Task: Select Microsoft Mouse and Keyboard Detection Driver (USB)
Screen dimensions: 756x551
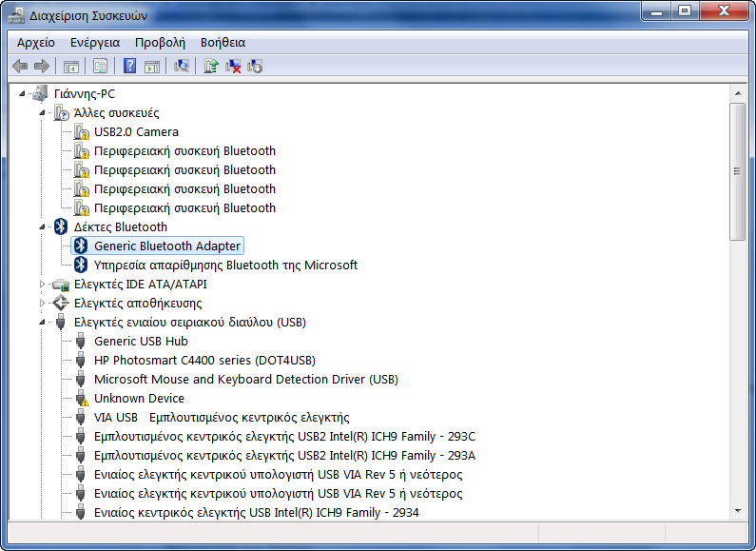Action: point(246,380)
